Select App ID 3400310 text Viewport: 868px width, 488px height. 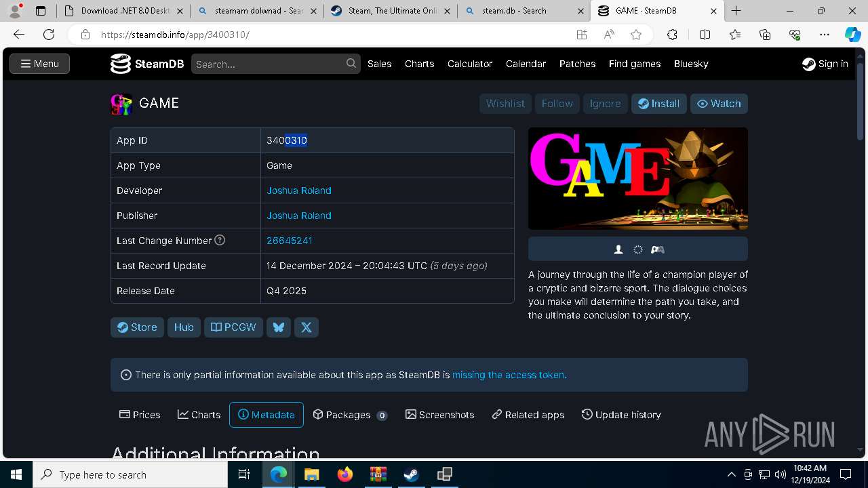(287, 140)
